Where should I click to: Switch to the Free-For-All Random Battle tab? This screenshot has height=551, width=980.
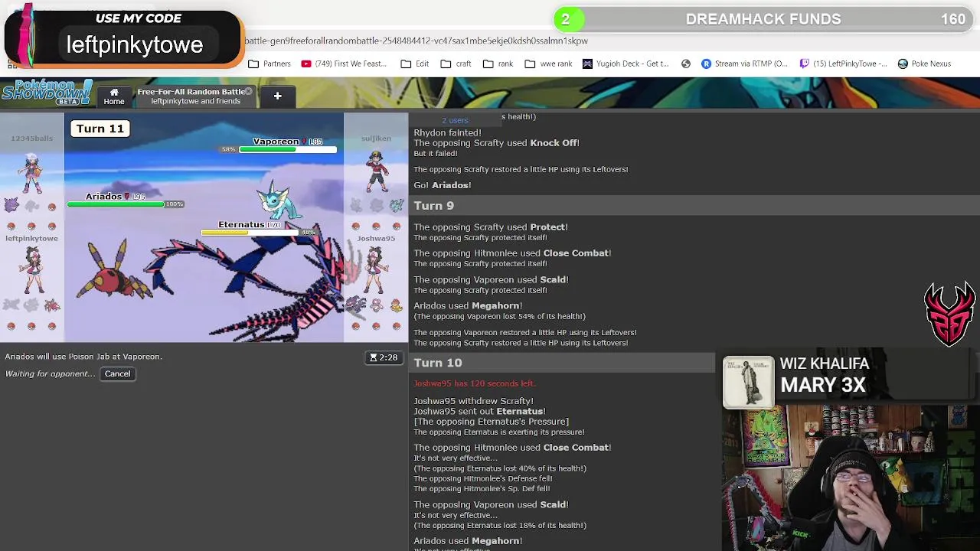point(191,96)
